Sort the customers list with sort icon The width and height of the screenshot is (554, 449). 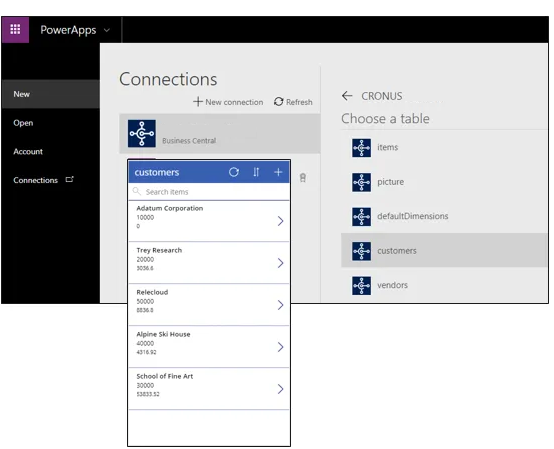(256, 172)
